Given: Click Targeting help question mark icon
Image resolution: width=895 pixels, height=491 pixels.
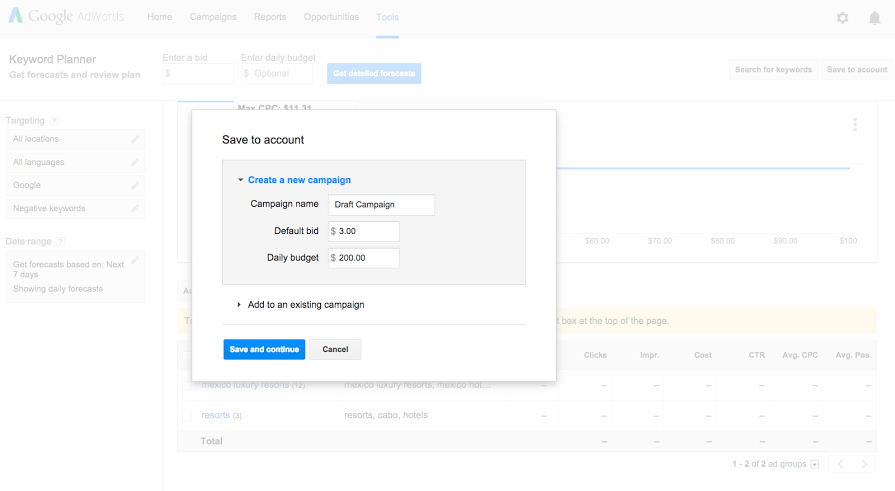Looking at the screenshot, I should click(x=54, y=121).
